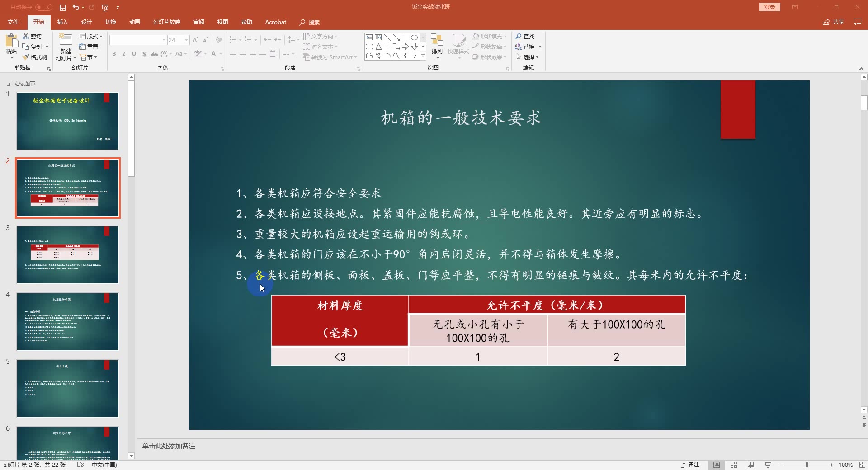
Task: Switch to Slide Sorter view
Action: (734, 465)
